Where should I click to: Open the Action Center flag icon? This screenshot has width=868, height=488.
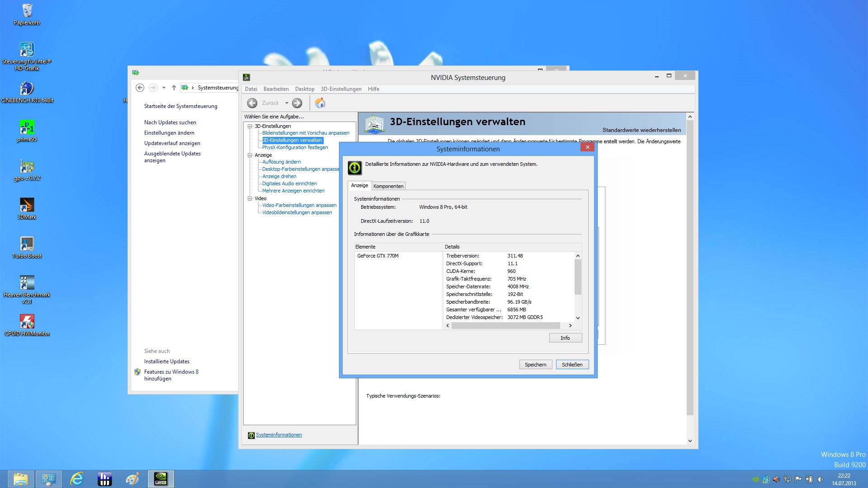click(x=798, y=479)
